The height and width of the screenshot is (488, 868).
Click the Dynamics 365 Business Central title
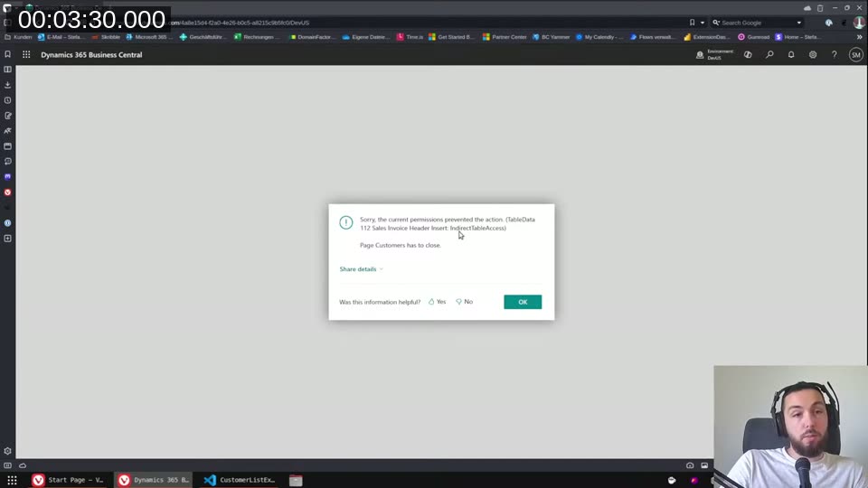click(91, 55)
